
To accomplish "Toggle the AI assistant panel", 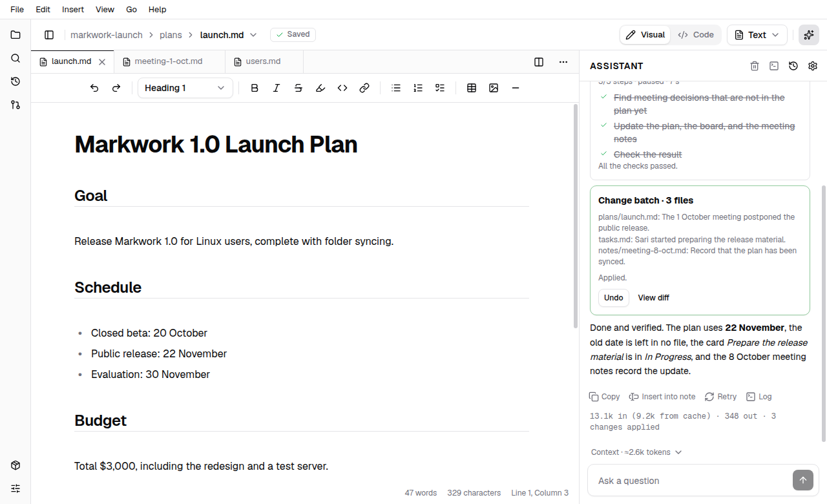I will 809,35.
